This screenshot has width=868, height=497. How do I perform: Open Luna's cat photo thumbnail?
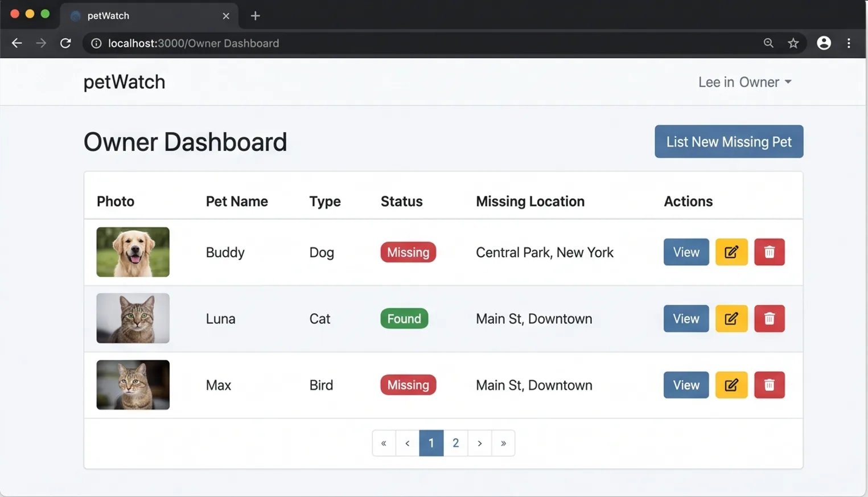point(133,318)
